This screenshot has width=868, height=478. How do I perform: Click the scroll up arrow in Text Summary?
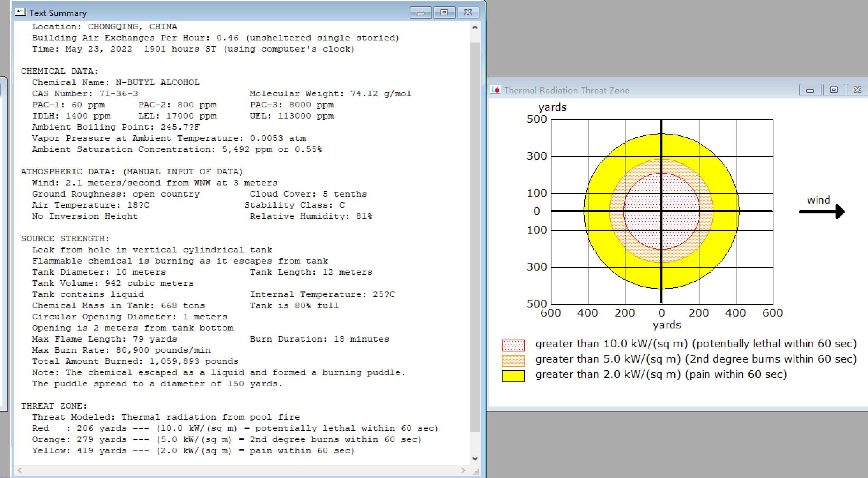click(475, 27)
